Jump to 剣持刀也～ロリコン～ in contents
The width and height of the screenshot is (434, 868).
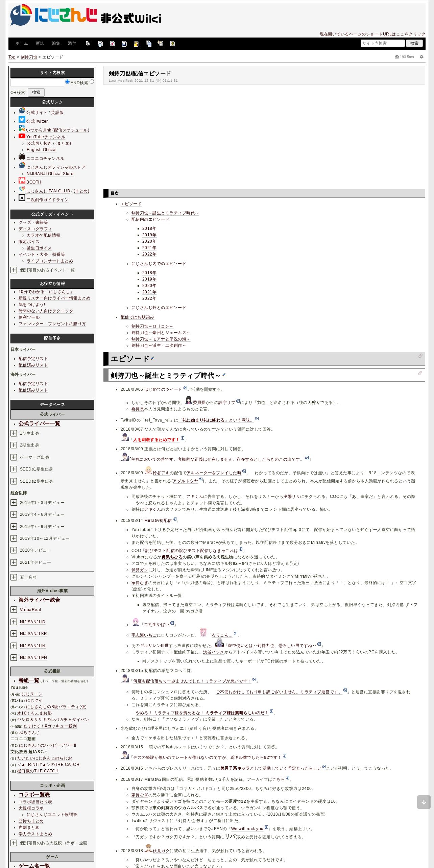coord(152,326)
